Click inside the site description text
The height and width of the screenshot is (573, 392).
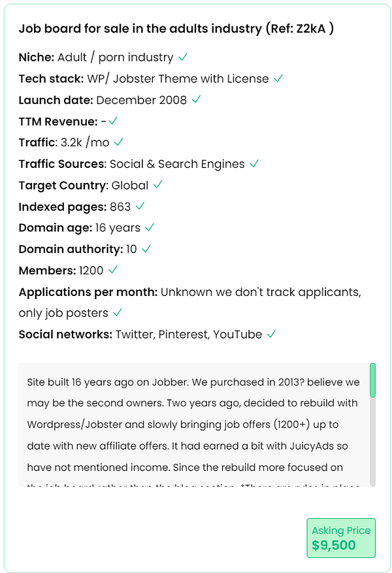coord(193,425)
